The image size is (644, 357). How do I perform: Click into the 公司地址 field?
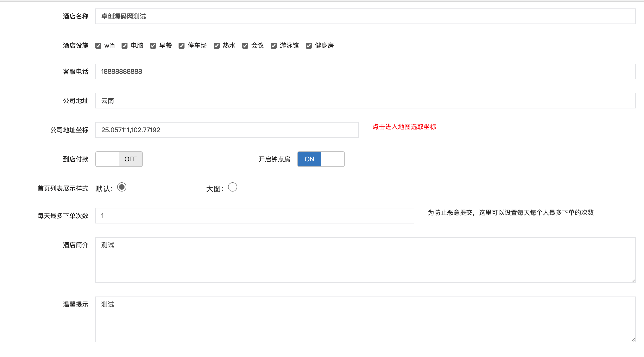(365, 101)
